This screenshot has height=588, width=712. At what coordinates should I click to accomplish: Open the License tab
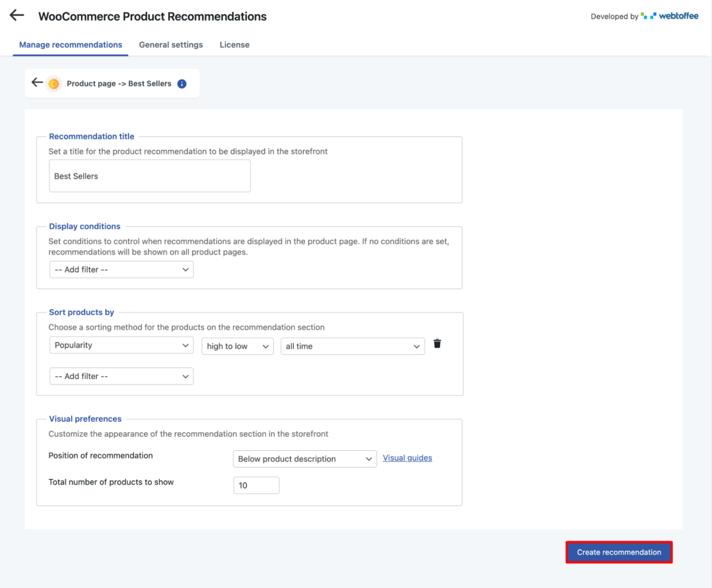234,44
